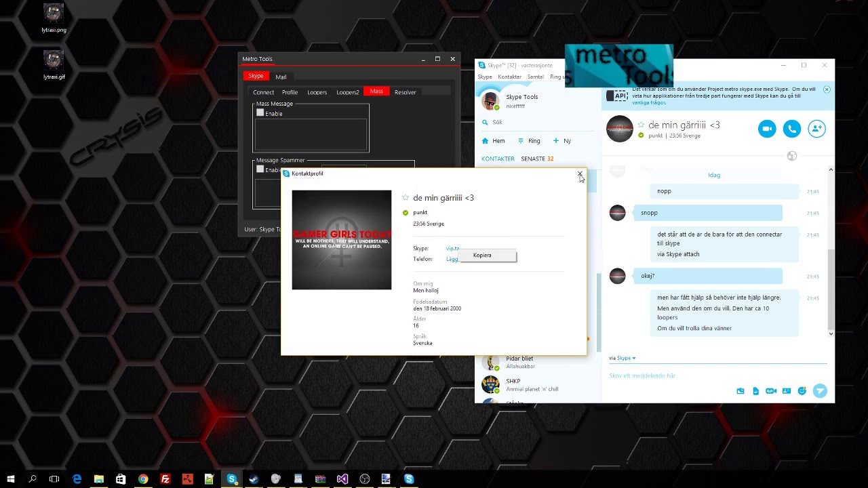Image resolution: width=868 pixels, height=488 pixels.
Task: Open the 'via Skype' dropdown
Action: pyautogui.click(x=623, y=358)
